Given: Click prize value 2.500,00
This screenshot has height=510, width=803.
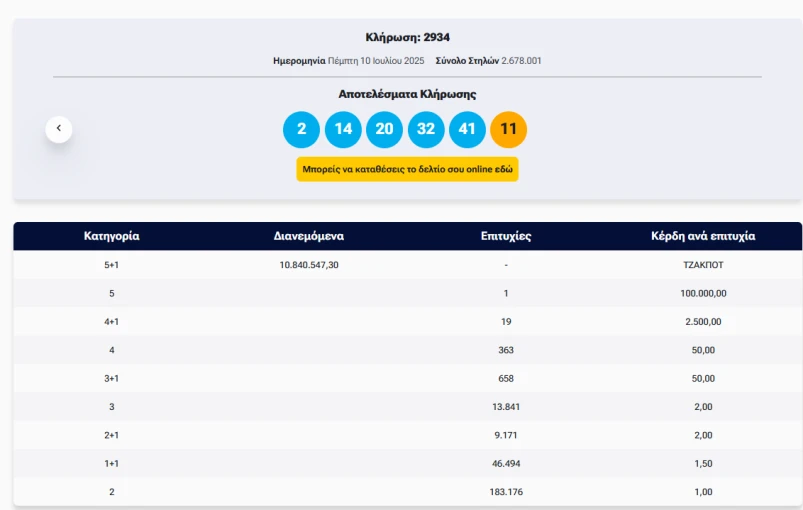Looking at the screenshot, I should 703,322.
